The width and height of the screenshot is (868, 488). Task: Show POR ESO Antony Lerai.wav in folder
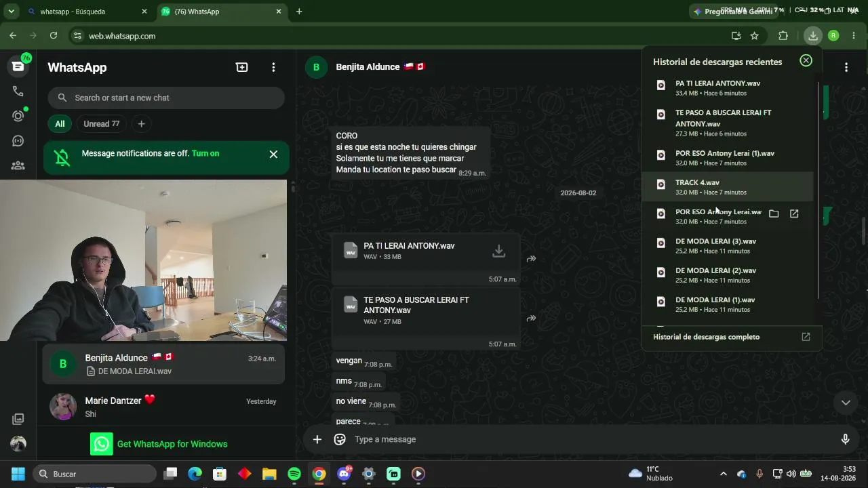click(774, 213)
